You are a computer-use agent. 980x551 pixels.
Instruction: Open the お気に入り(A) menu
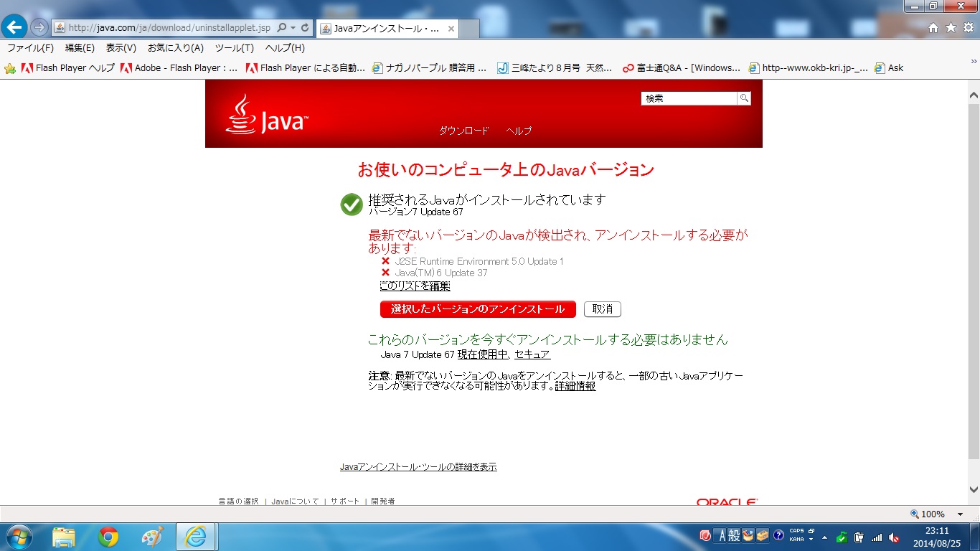click(x=176, y=48)
